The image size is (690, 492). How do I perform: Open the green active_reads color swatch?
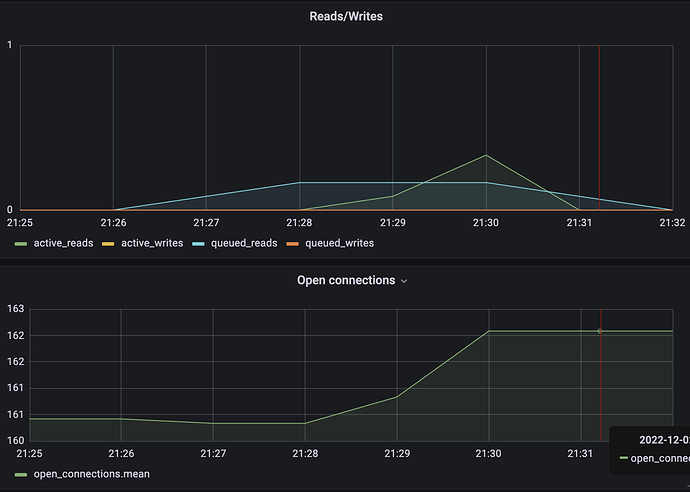[x=21, y=243]
